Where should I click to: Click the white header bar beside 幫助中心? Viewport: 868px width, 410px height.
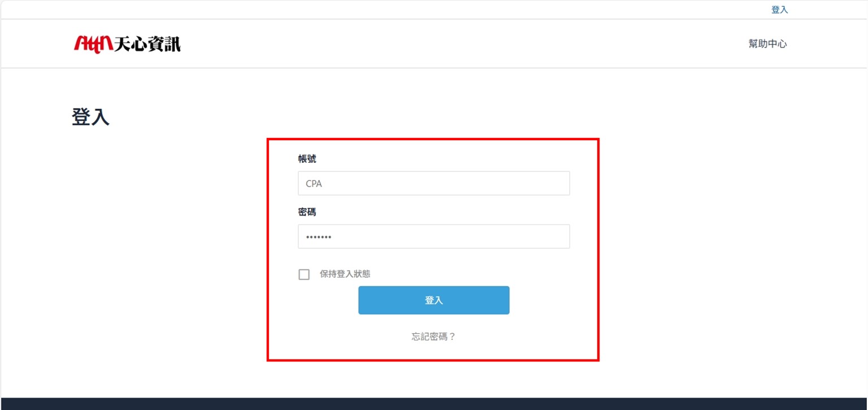[452, 44]
